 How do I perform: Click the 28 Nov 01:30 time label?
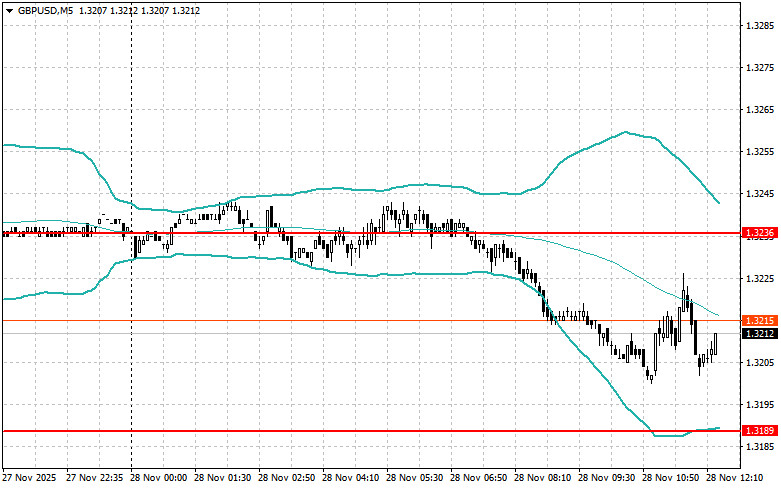pos(223,478)
